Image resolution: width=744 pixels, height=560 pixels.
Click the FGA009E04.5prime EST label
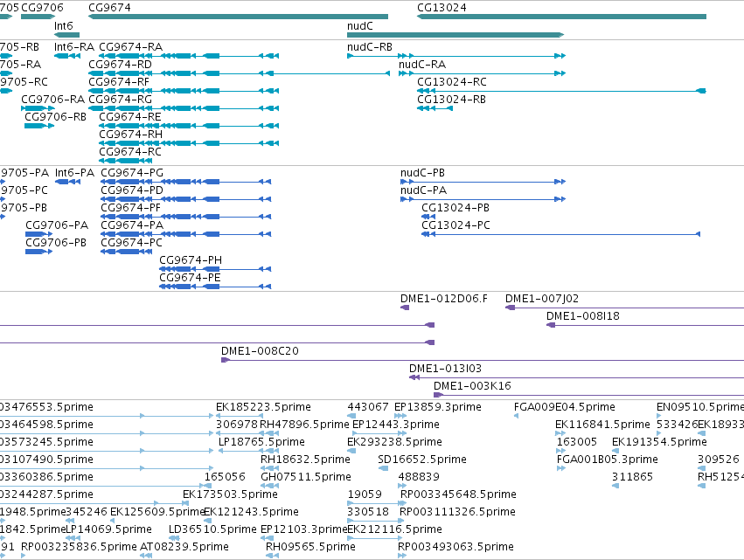(x=564, y=407)
